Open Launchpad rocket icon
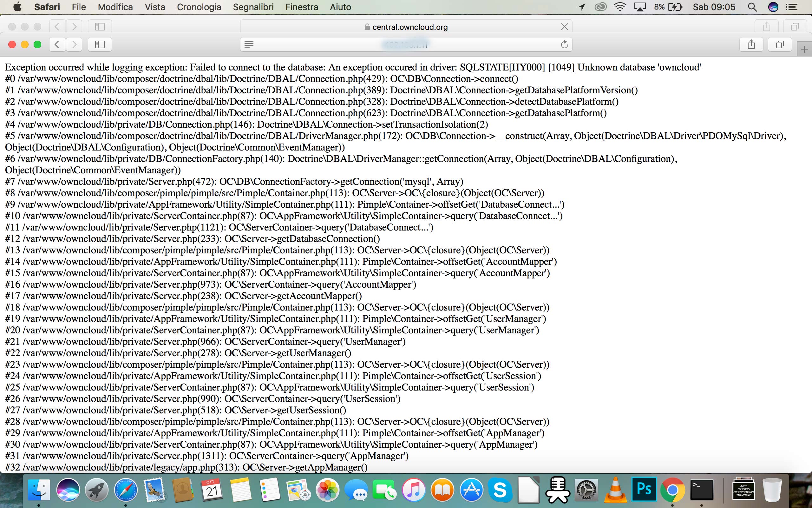812x508 pixels. [97, 490]
